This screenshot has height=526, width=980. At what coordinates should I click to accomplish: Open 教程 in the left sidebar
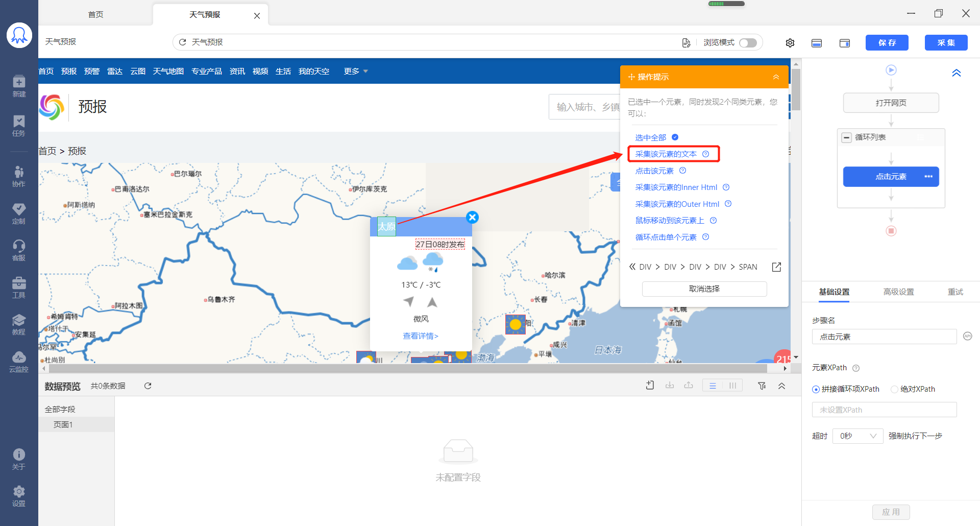19,324
